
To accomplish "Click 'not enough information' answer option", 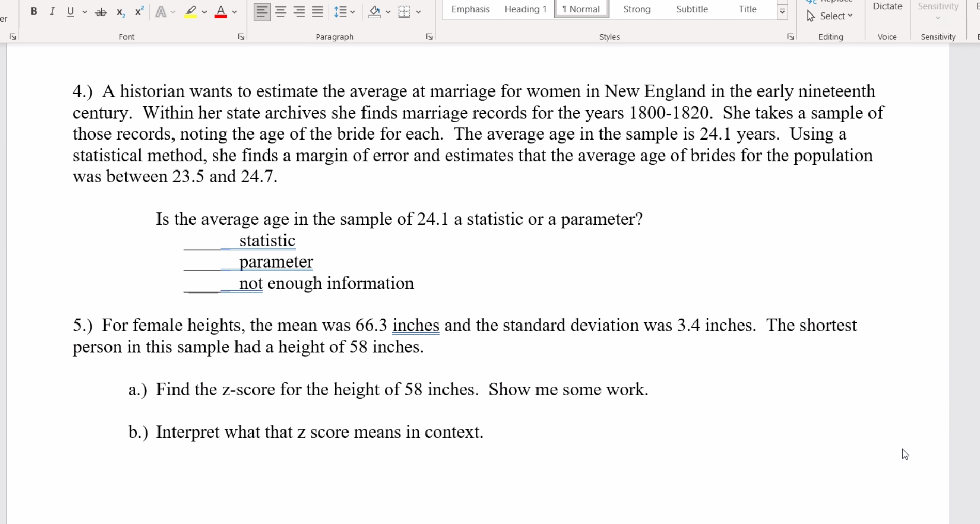I will coord(326,284).
